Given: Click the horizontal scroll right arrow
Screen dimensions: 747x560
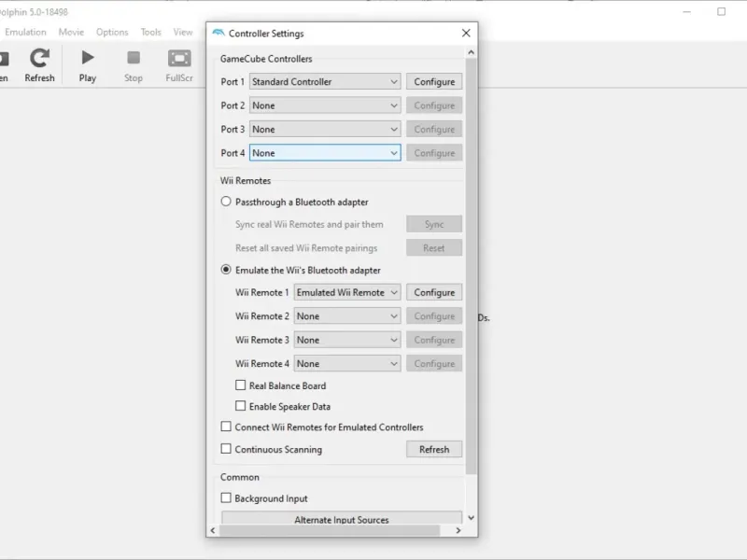Looking at the screenshot, I should click(458, 530).
